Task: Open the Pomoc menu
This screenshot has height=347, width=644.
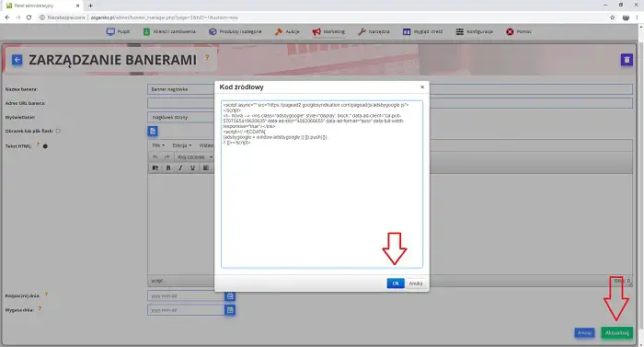Action: pyautogui.click(x=519, y=31)
